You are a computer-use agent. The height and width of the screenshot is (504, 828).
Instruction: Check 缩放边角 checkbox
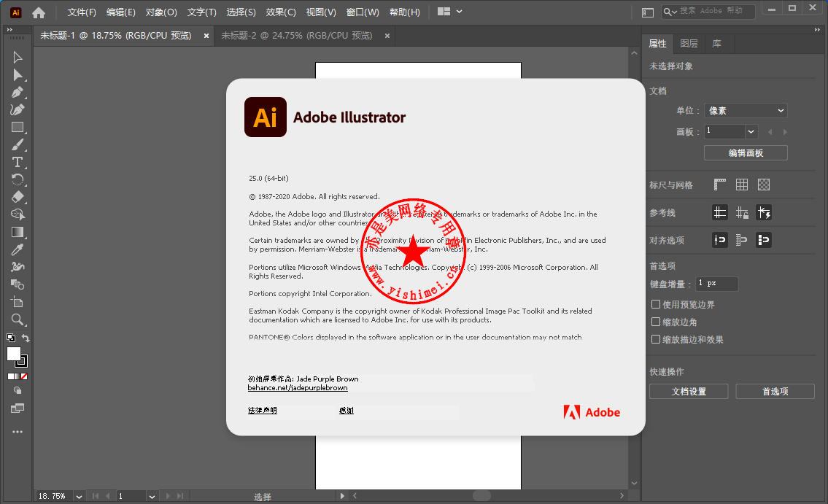(656, 322)
